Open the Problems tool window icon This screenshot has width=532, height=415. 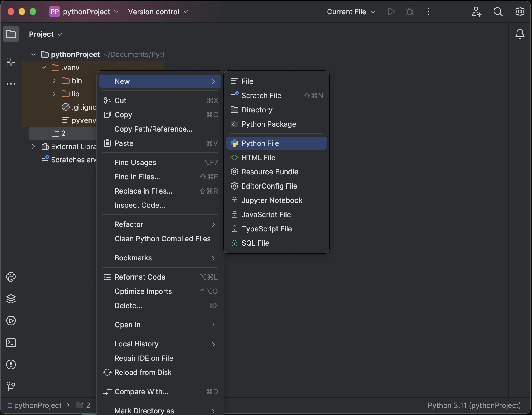pos(11,365)
